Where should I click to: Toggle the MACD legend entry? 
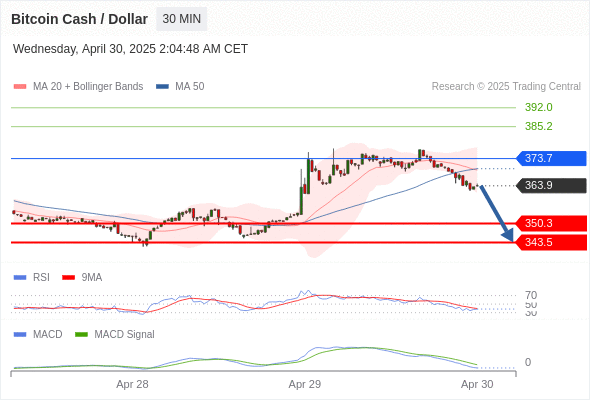click(38, 334)
